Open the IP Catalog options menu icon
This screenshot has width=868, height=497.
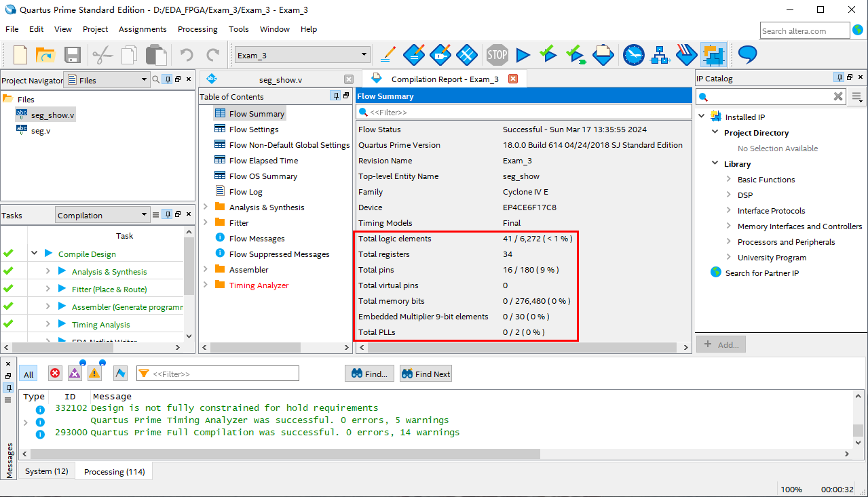pos(857,97)
